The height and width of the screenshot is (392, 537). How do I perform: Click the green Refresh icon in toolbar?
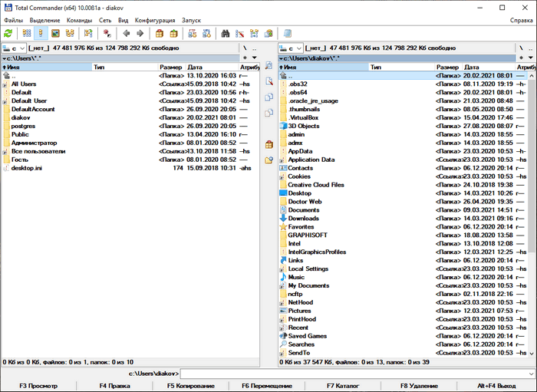tap(8, 33)
